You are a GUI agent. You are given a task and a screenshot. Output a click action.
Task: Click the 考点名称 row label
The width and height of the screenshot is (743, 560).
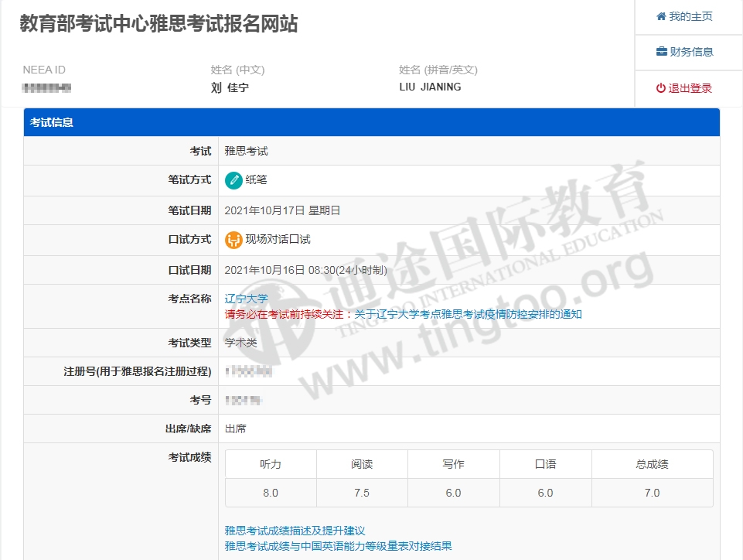point(189,299)
